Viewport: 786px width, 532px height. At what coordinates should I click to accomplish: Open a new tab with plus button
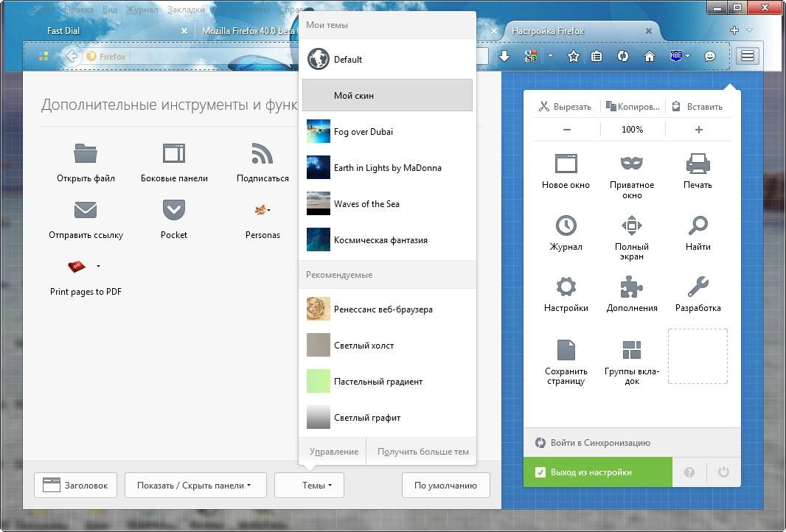734,30
